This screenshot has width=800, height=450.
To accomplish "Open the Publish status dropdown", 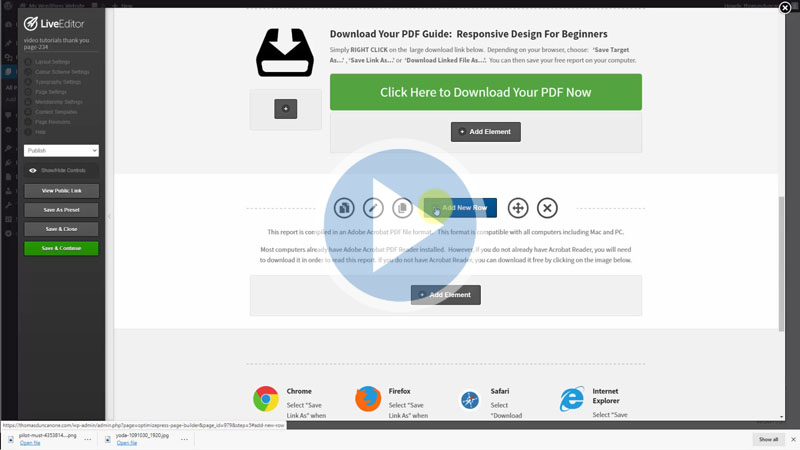I will (62, 151).
